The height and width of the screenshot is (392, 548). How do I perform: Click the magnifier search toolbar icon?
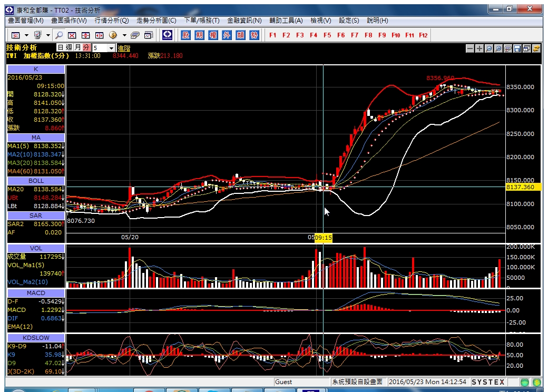click(x=59, y=35)
